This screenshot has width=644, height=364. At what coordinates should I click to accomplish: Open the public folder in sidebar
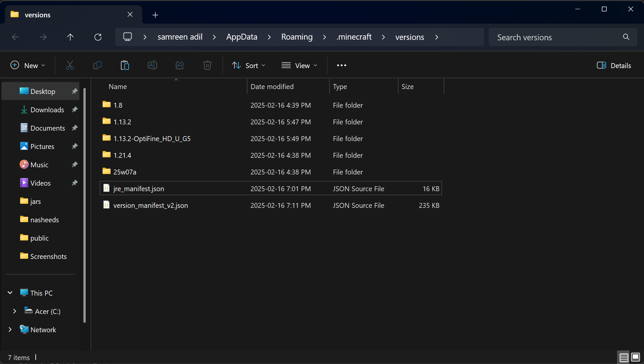pos(41,238)
